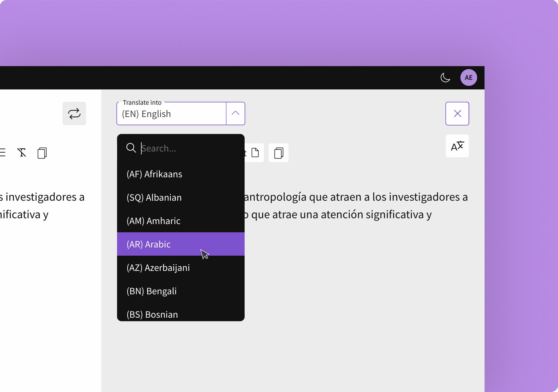
Task: Toggle dark mode with the moon icon
Action: (x=445, y=77)
